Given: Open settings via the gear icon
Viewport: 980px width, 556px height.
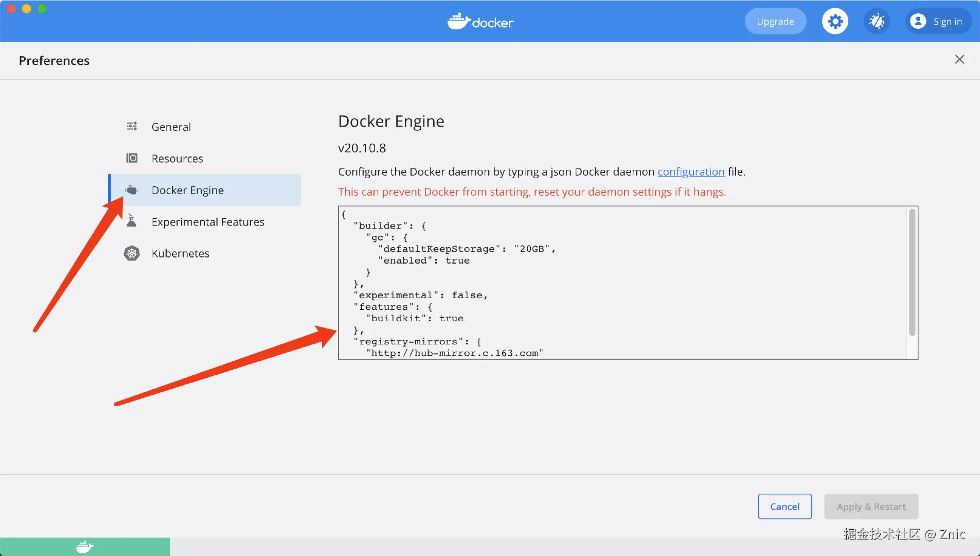Looking at the screenshot, I should click(835, 22).
